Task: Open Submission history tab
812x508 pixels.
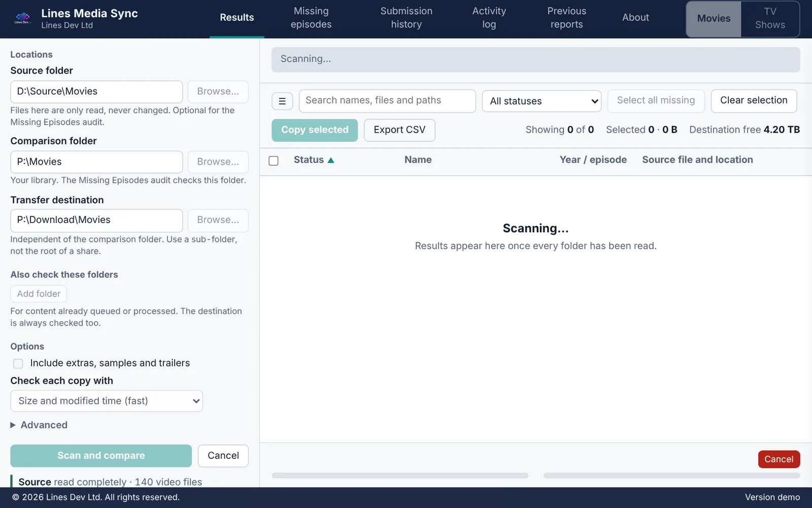Action: (406, 18)
